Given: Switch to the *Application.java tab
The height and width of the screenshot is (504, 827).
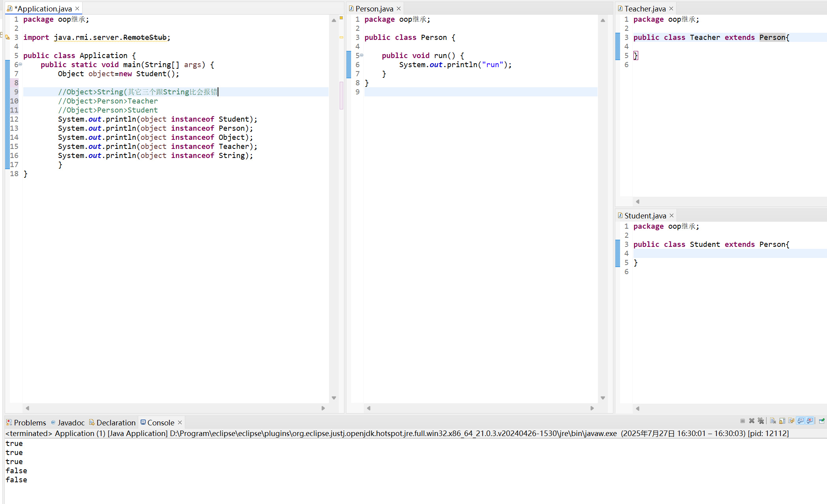Looking at the screenshot, I should pyautogui.click(x=43, y=9).
